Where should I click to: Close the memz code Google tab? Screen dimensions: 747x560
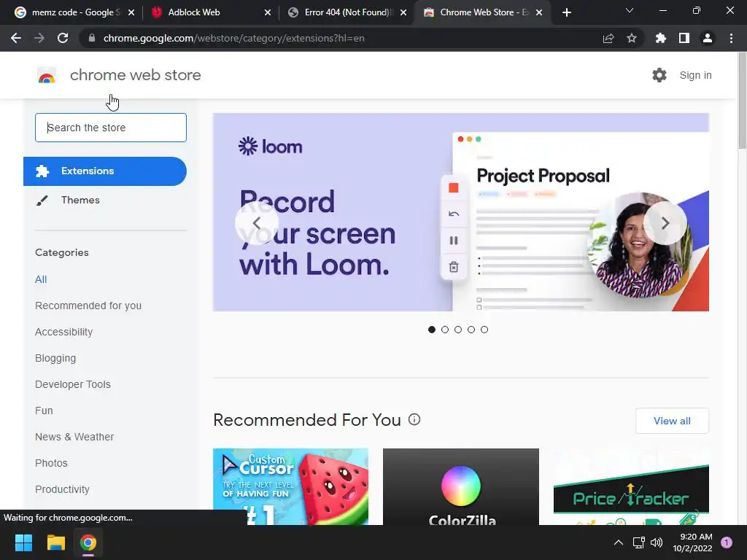point(131,12)
